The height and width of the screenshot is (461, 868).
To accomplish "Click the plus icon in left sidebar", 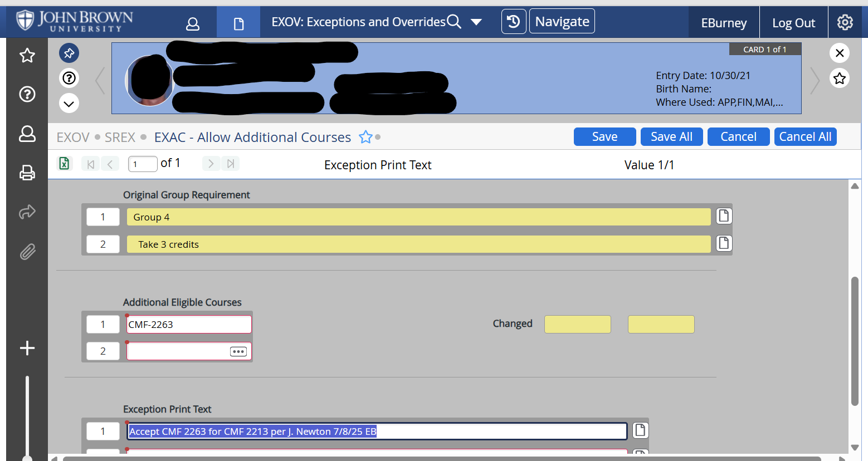I will pos(27,349).
